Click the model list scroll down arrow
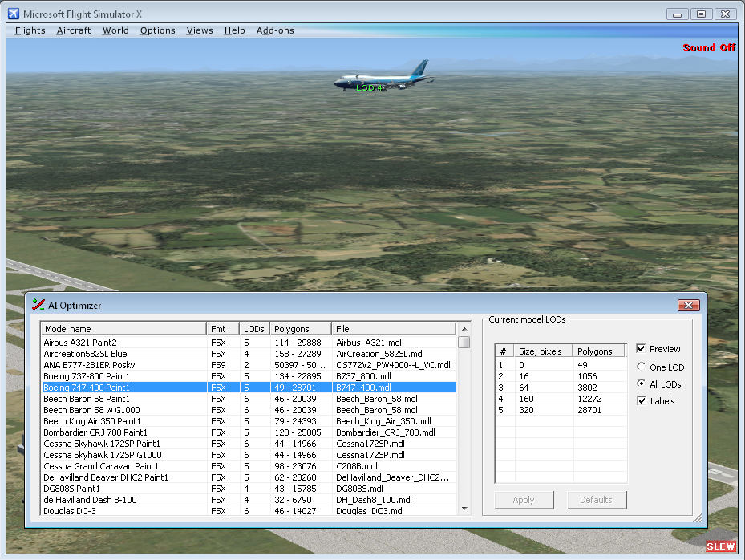 pyautogui.click(x=464, y=509)
